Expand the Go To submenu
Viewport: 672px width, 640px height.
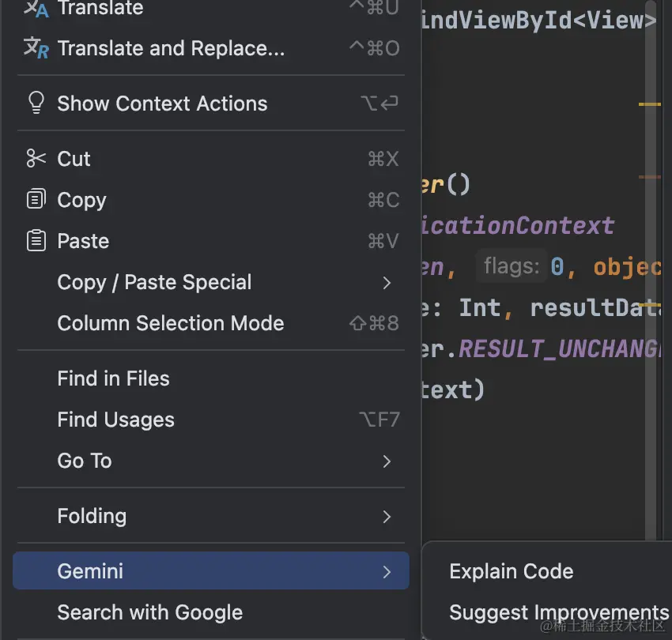pyautogui.click(x=386, y=461)
